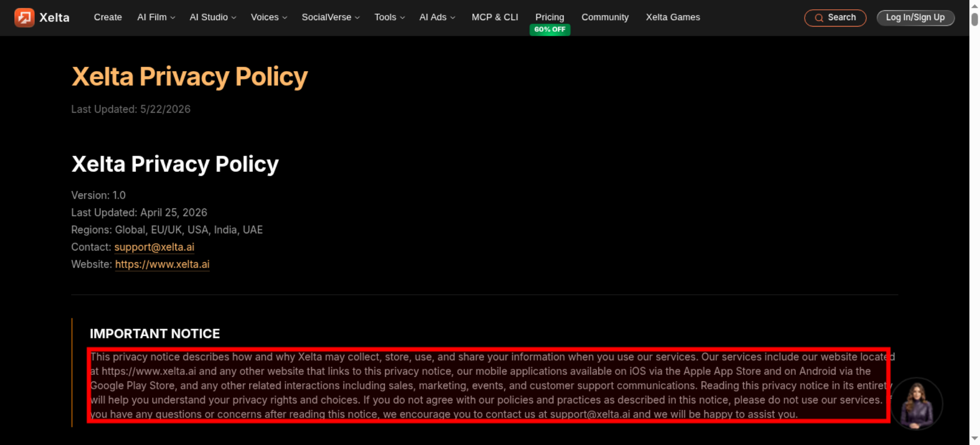980x445 pixels.
Task: Expand the AI Ads dropdown menu
Action: [437, 17]
